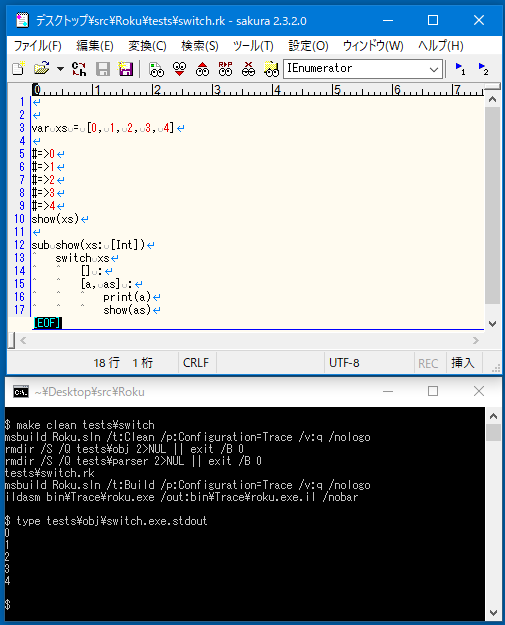The width and height of the screenshot is (505, 625).
Task: Click the command prompt window icon
Action: 21,392
